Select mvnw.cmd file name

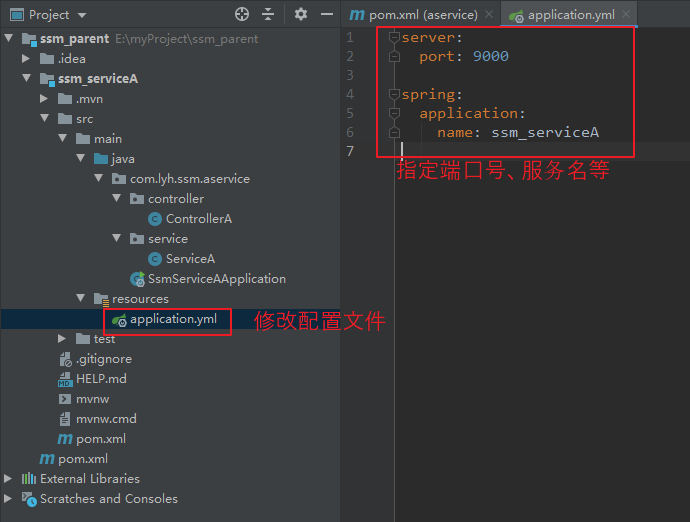coord(106,419)
